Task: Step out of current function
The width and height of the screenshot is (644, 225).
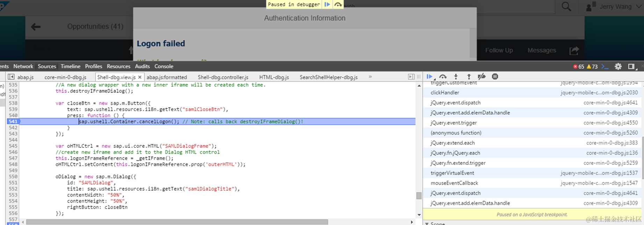Action: tap(469, 77)
